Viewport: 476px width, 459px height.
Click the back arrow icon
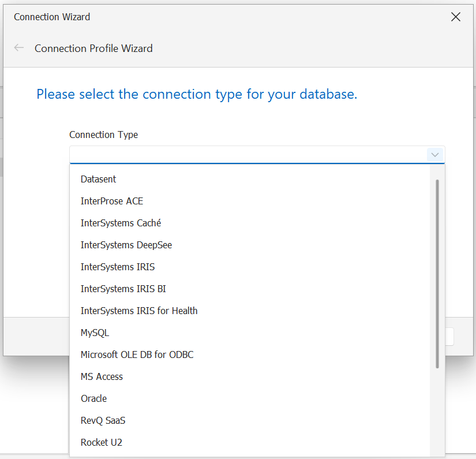(x=19, y=48)
